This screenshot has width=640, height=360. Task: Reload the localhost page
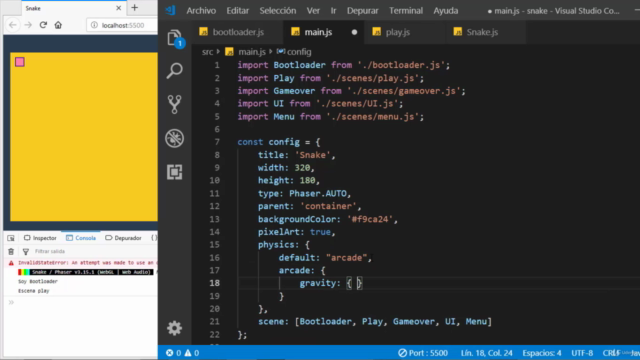point(43,25)
